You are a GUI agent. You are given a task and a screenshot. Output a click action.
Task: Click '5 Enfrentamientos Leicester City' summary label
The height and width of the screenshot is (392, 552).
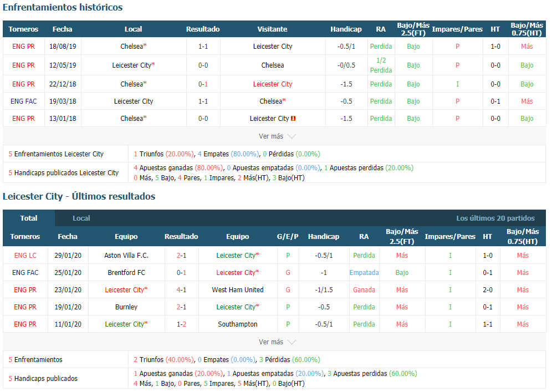click(x=56, y=154)
